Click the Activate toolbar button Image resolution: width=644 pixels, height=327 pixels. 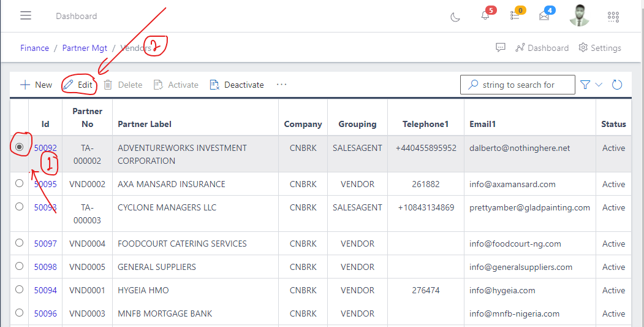click(x=176, y=85)
